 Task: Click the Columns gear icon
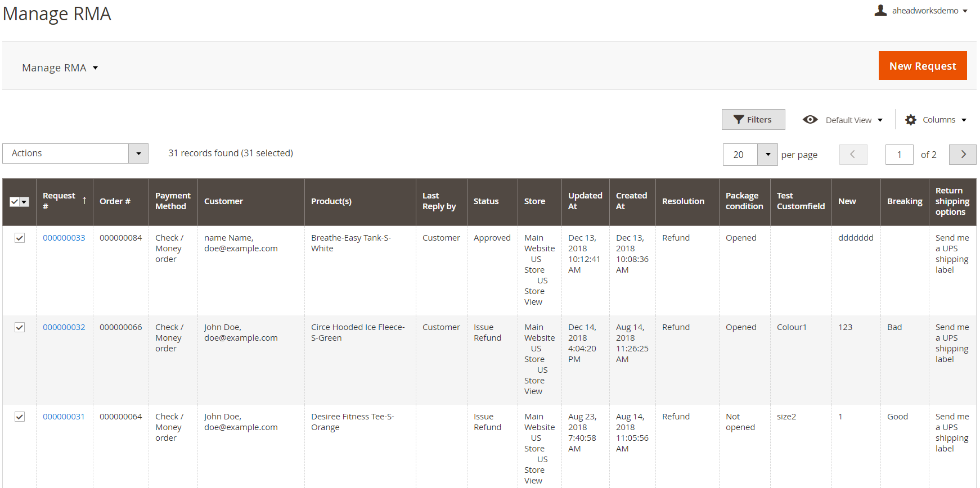pyautogui.click(x=911, y=120)
